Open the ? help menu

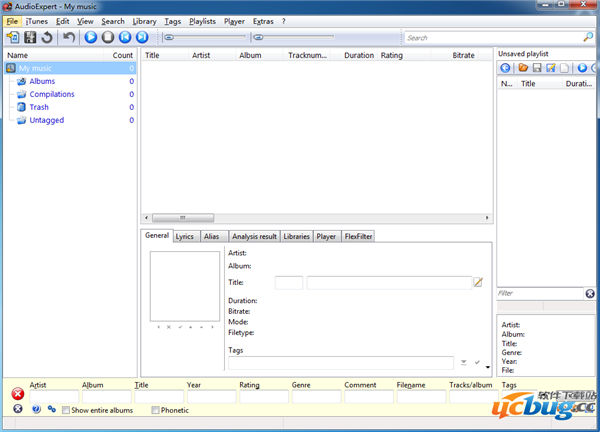click(x=284, y=21)
